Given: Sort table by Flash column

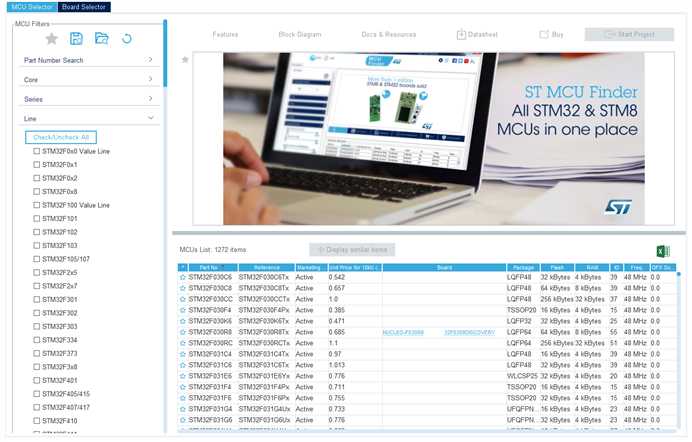Looking at the screenshot, I should click(557, 268).
